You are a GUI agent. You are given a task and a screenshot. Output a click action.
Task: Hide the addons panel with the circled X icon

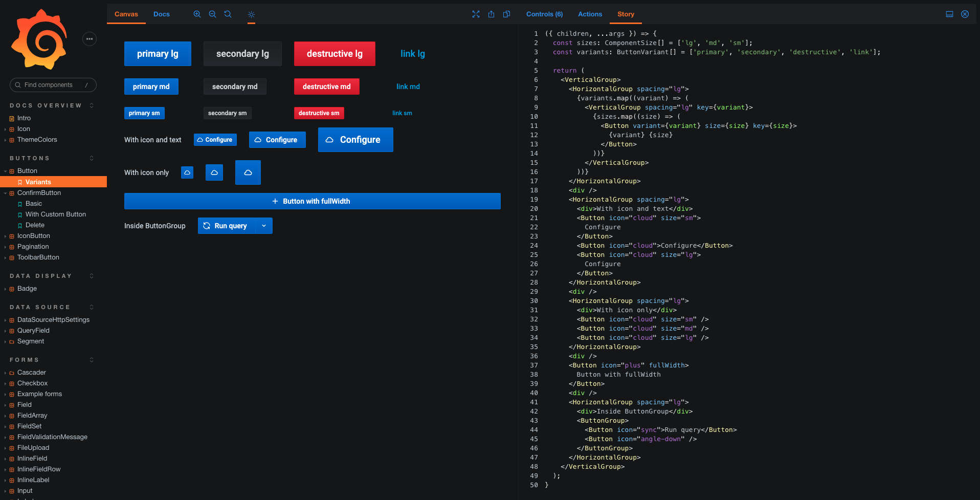[x=965, y=14]
